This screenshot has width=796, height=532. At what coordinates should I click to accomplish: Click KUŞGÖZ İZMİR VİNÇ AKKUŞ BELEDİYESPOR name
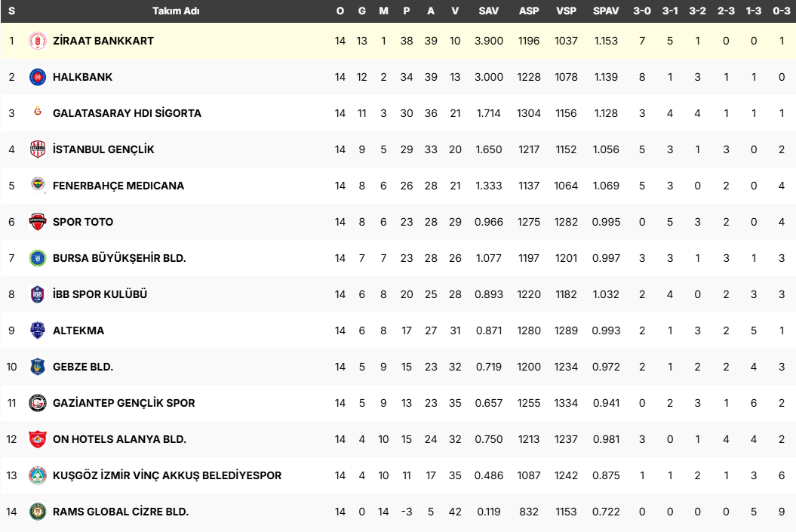pos(167,475)
